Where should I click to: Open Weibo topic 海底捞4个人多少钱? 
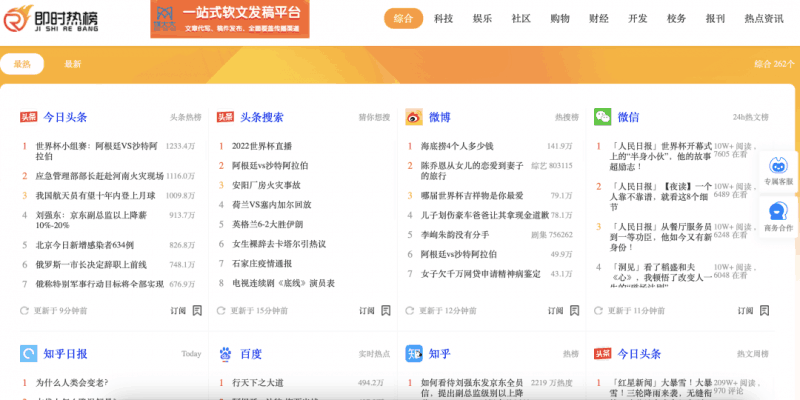tap(457, 146)
